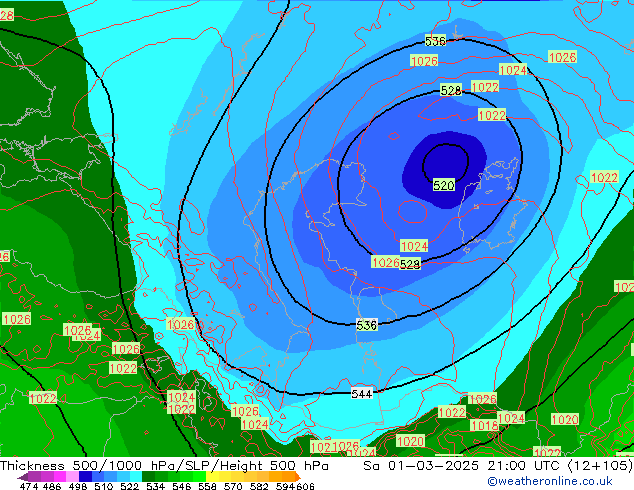This screenshot has height=490, width=634.
Task: Click the legend value '486'
Action: click(x=52, y=486)
